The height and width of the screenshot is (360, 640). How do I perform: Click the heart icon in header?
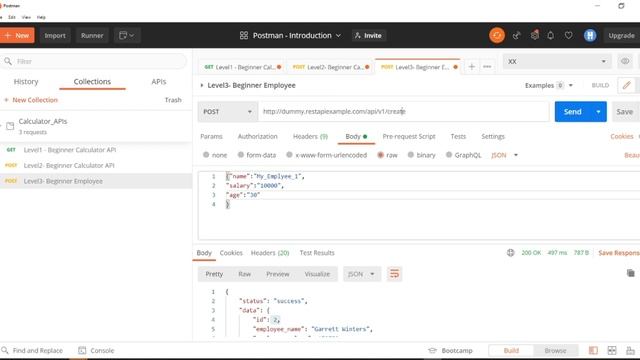[568, 36]
